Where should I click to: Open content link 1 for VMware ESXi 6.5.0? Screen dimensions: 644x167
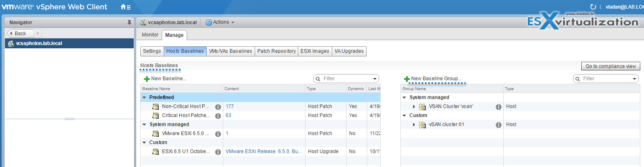(227, 133)
